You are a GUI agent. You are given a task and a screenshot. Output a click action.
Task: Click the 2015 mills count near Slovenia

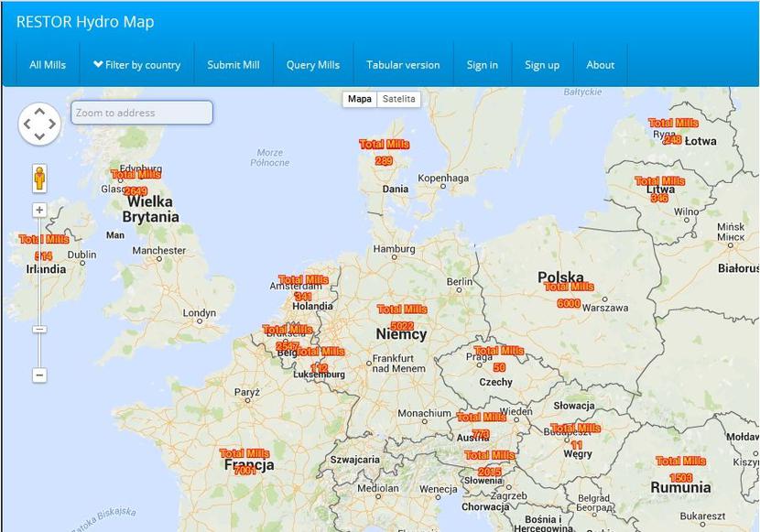490,472
